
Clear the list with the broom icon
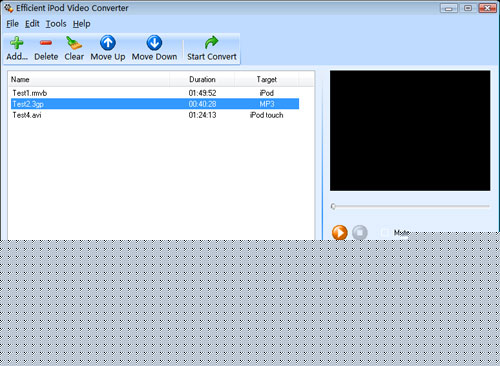tap(74, 43)
